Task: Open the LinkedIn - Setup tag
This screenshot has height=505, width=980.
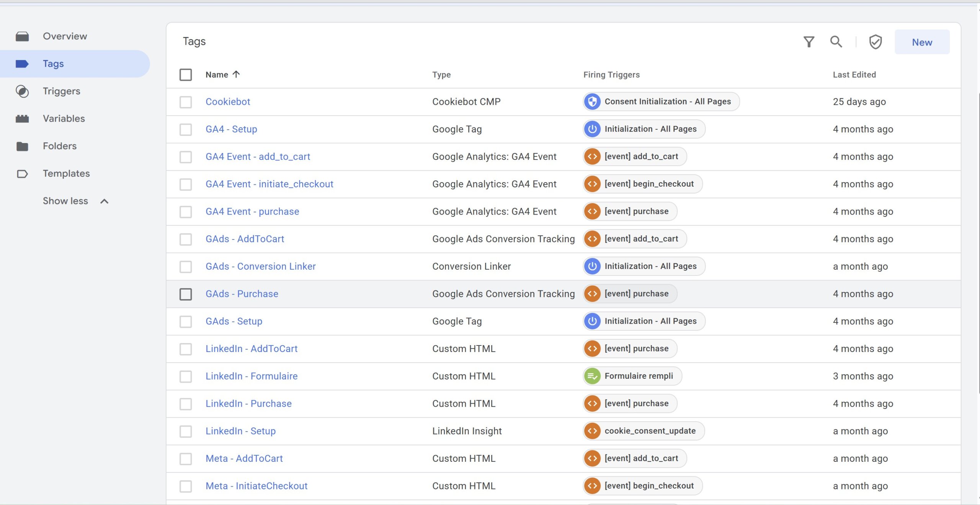Action: coord(240,431)
